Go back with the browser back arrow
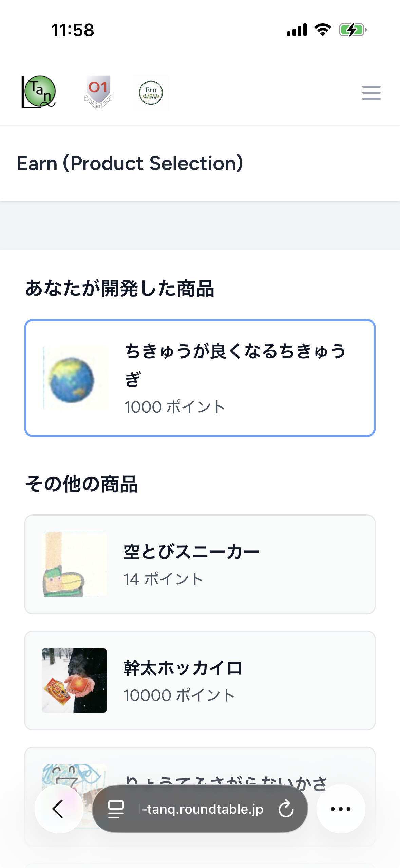This screenshot has height=868, width=400. [58, 809]
